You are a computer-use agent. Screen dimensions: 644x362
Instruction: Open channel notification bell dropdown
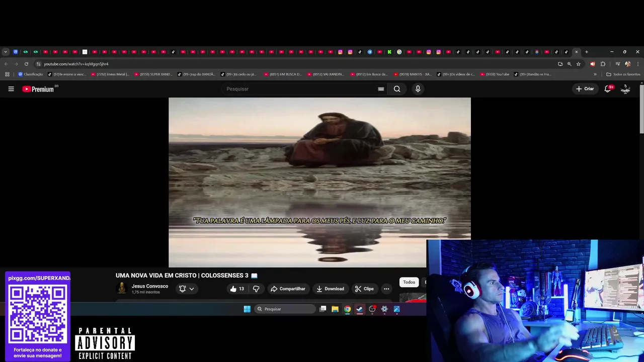point(187,289)
